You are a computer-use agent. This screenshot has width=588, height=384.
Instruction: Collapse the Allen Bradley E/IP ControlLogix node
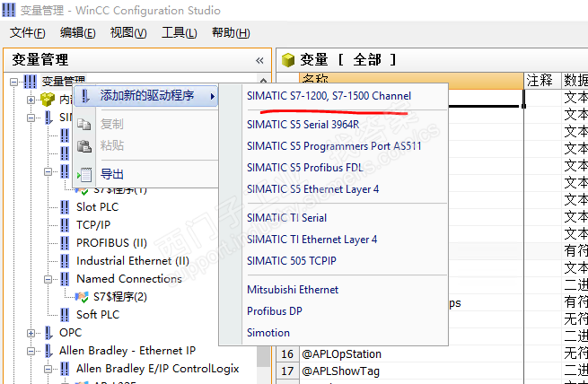click(48, 369)
